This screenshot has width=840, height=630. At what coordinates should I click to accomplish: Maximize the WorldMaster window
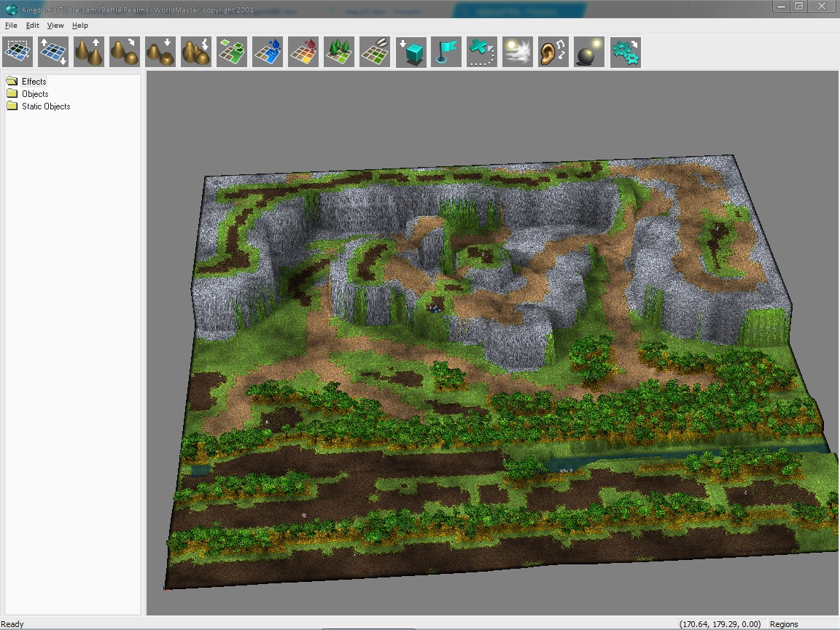coord(798,7)
